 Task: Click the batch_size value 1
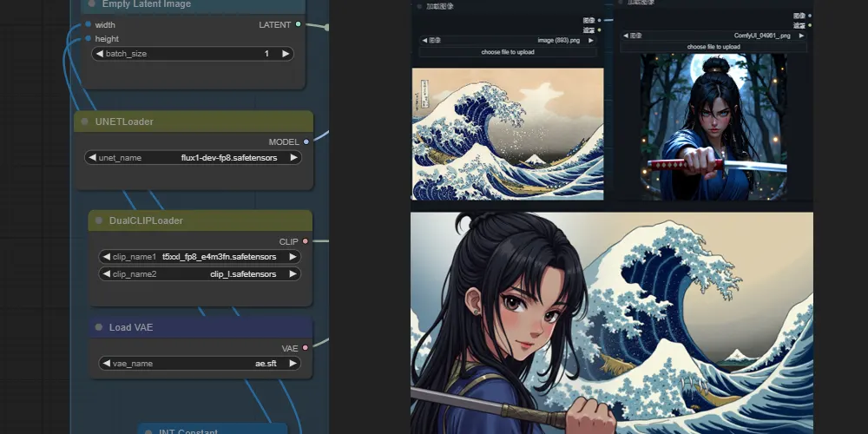(x=266, y=54)
